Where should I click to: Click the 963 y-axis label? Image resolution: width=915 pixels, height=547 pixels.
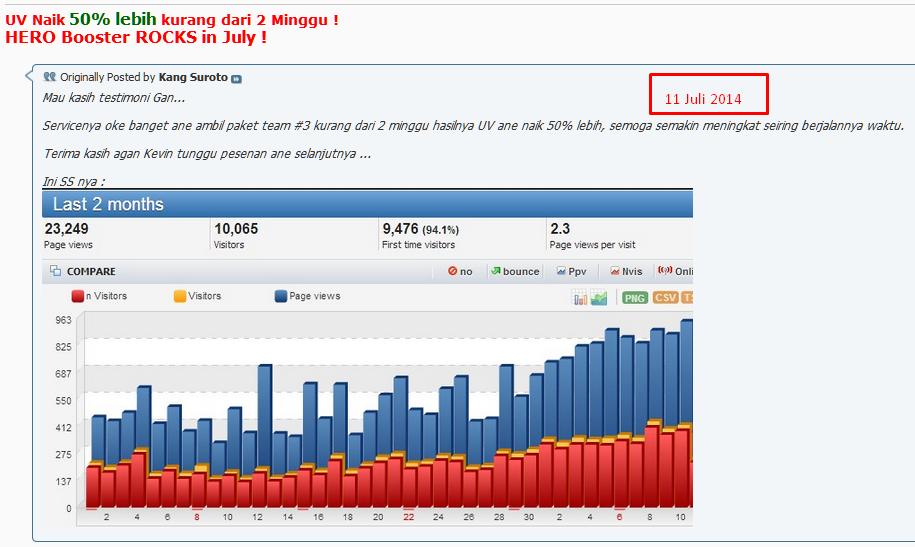[64, 320]
